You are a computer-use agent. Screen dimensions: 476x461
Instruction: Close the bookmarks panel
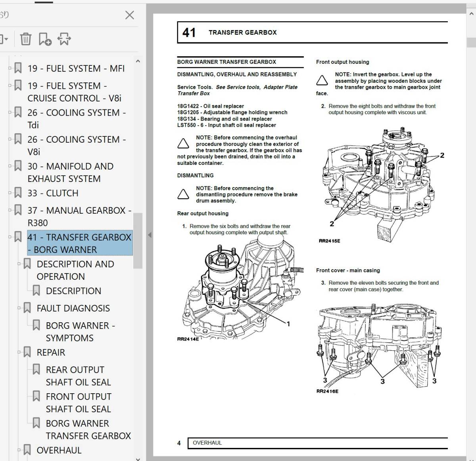[129, 15]
